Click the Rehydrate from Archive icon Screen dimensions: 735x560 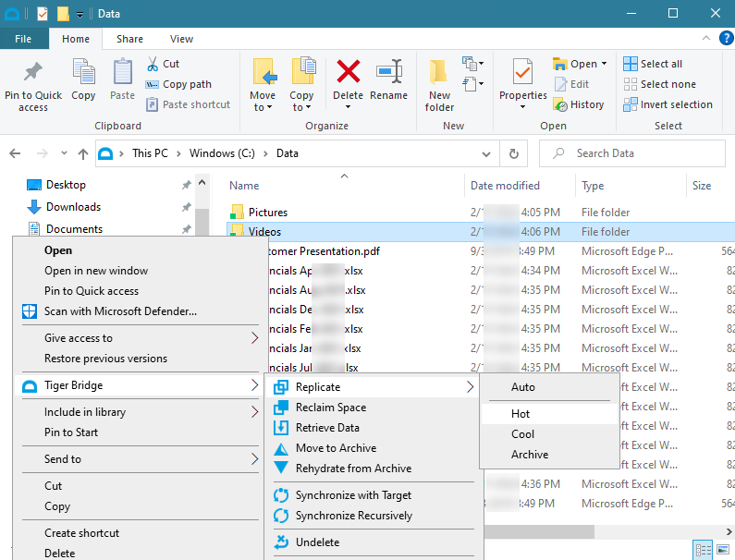(280, 469)
